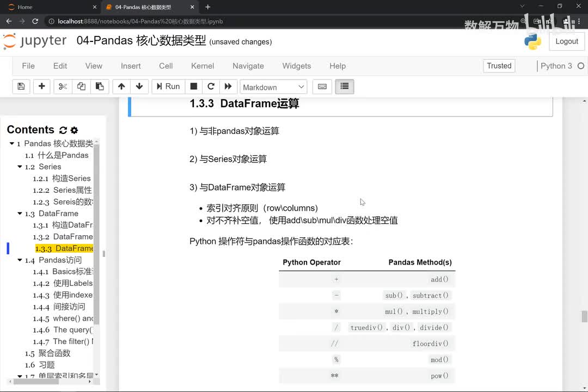Open the Navigate menu
588x392 pixels.
pos(248,66)
